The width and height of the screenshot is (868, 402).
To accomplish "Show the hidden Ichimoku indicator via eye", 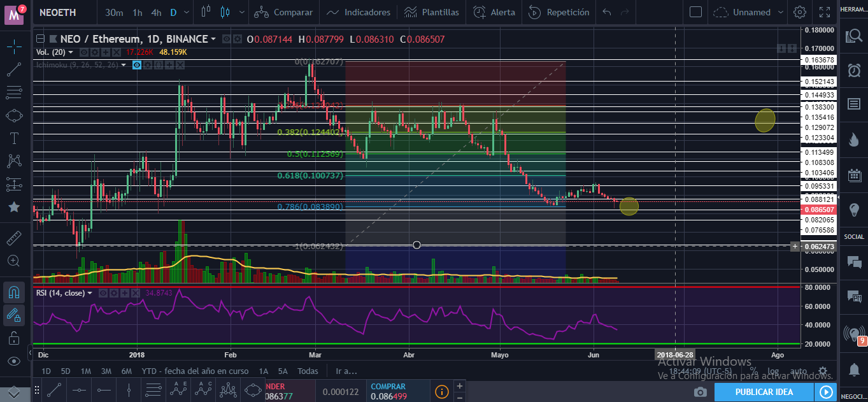I will click(x=136, y=65).
